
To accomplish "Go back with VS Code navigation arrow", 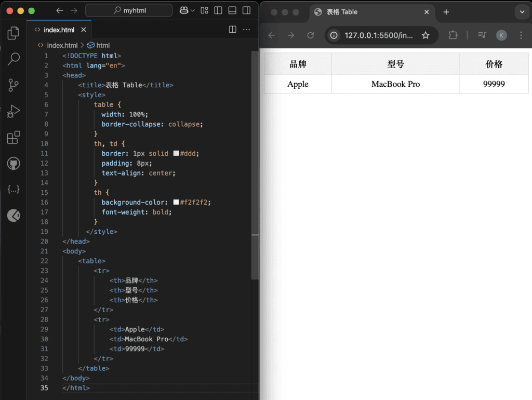I will 60,10.
